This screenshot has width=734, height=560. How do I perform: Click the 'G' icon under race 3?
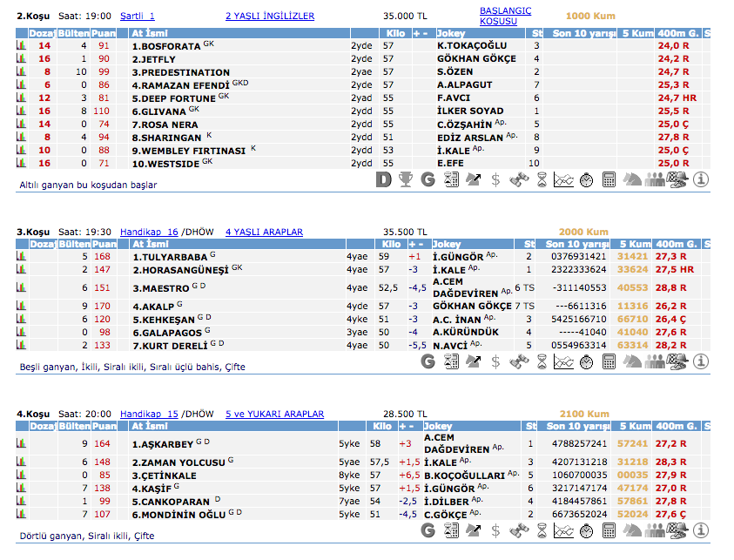[x=428, y=361]
